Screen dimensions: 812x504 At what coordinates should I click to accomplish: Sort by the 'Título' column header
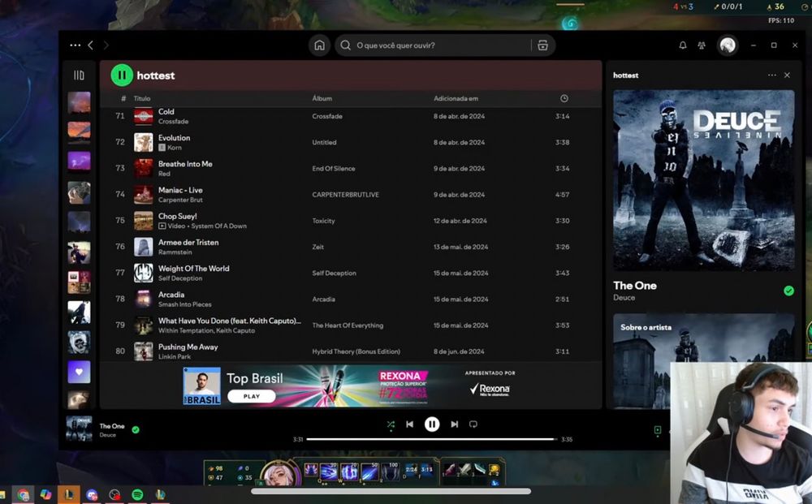[x=142, y=98]
